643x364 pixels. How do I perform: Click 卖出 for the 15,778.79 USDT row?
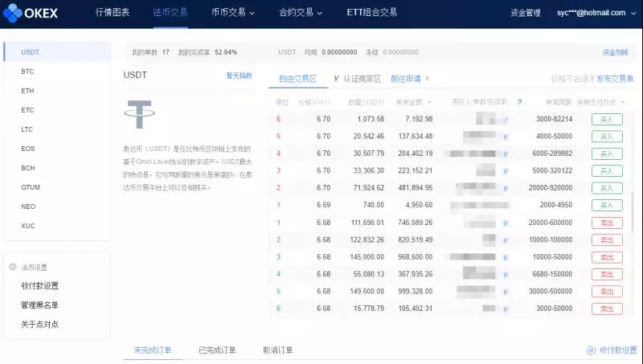pos(607,309)
